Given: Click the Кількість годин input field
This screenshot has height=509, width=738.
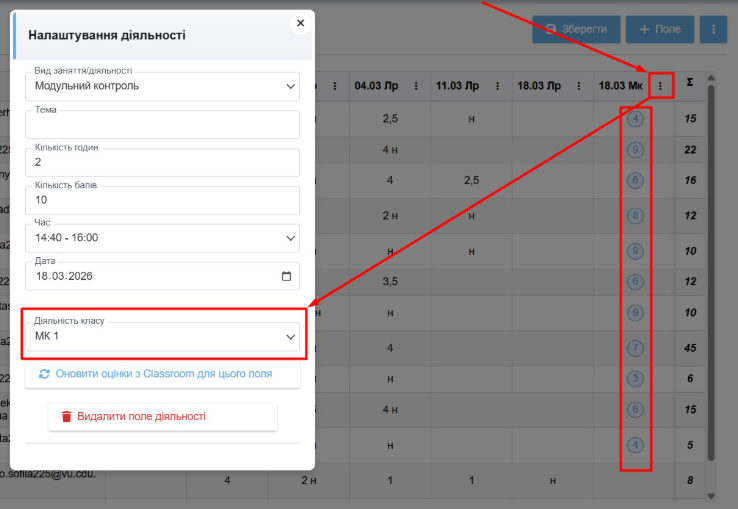Looking at the screenshot, I should (160, 162).
